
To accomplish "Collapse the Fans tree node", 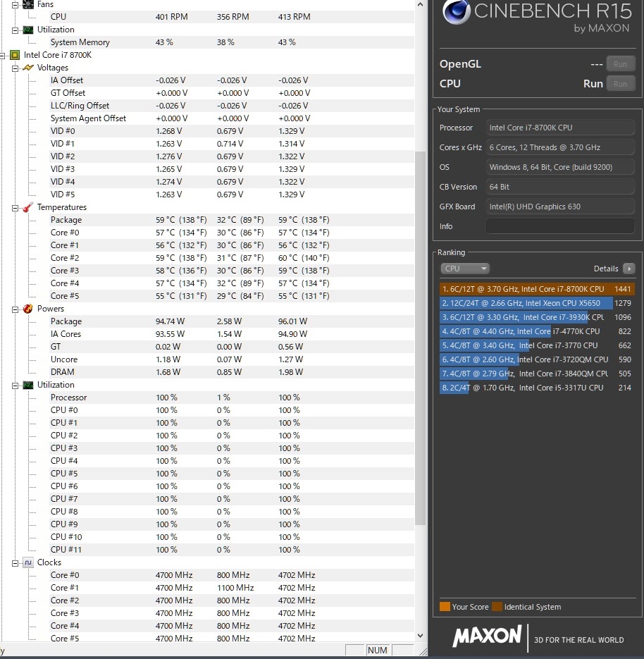I will coord(15,5).
